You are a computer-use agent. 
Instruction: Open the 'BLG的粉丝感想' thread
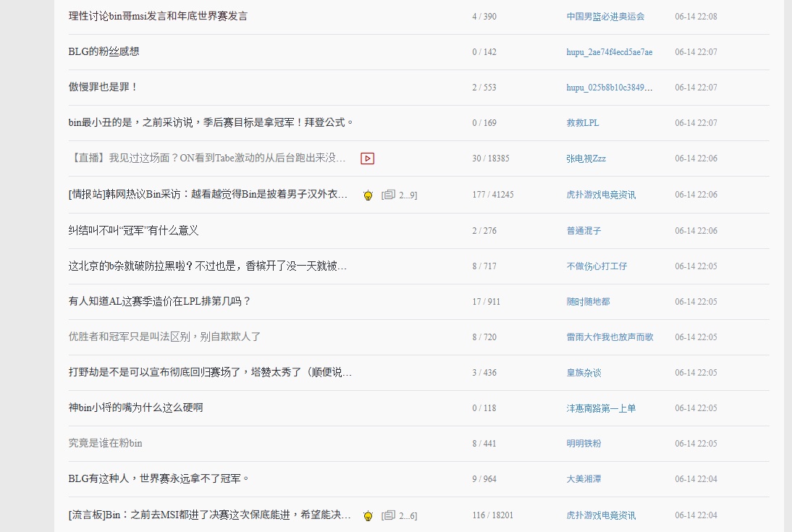pyautogui.click(x=104, y=51)
